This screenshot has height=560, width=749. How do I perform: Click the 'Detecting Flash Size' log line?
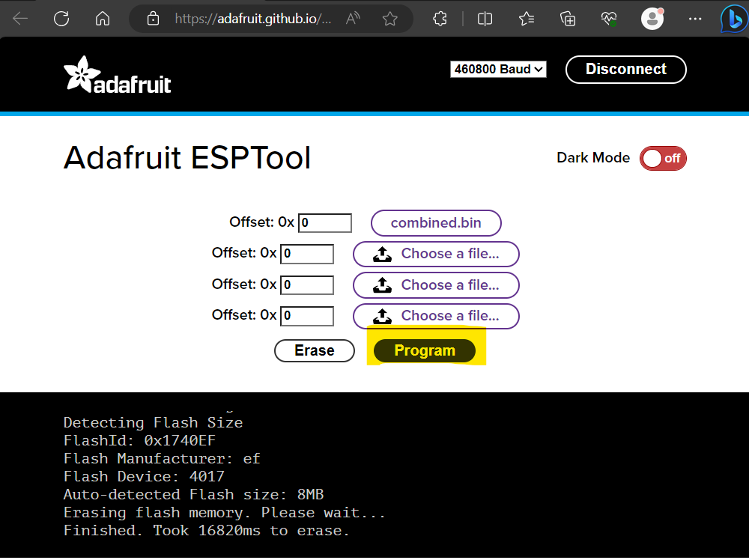point(153,422)
